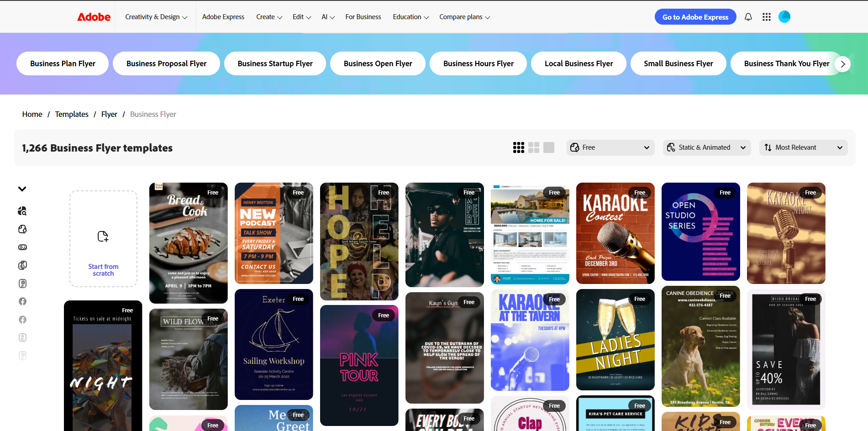Click Start from scratch
Image resolution: width=868 pixels, height=431 pixels.
tap(103, 239)
